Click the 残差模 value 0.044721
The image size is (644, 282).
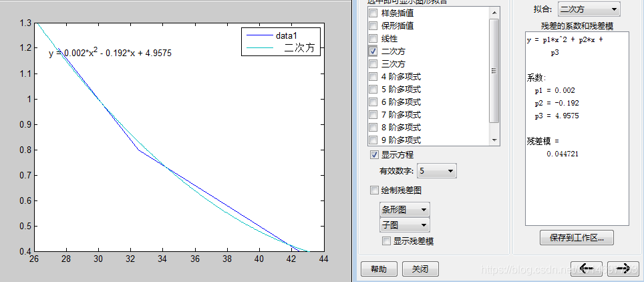tap(562, 154)
